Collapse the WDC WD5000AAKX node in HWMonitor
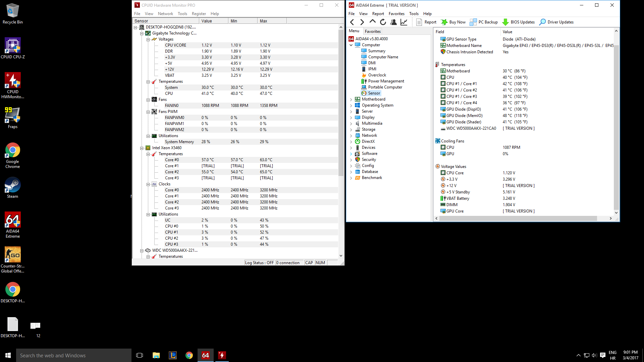This screenshot has width=644, height=362. click(142, 251)
